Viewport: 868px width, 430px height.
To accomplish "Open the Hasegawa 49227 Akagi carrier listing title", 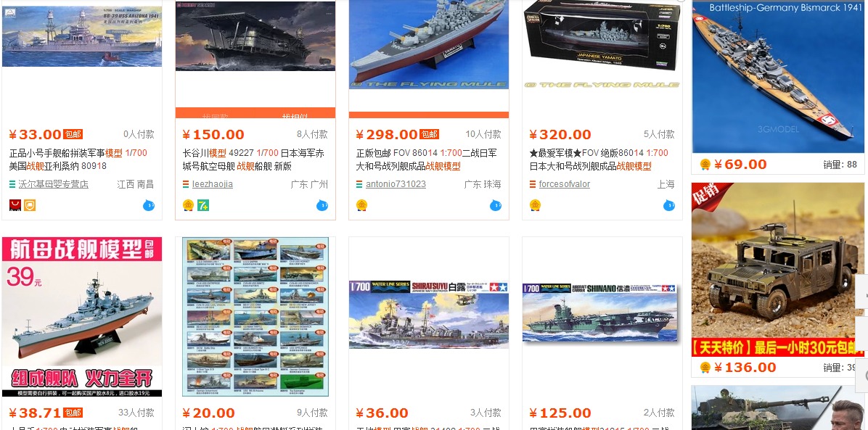I will (x=253, y=160).
